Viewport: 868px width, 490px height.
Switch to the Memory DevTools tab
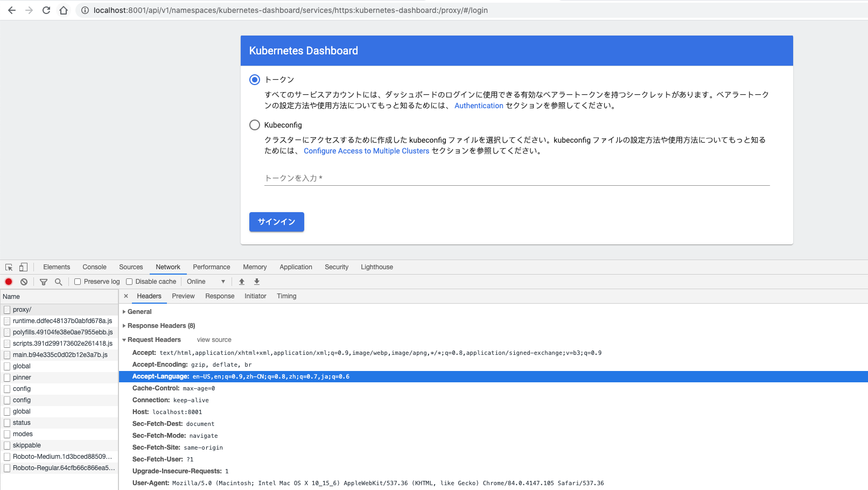255,267
